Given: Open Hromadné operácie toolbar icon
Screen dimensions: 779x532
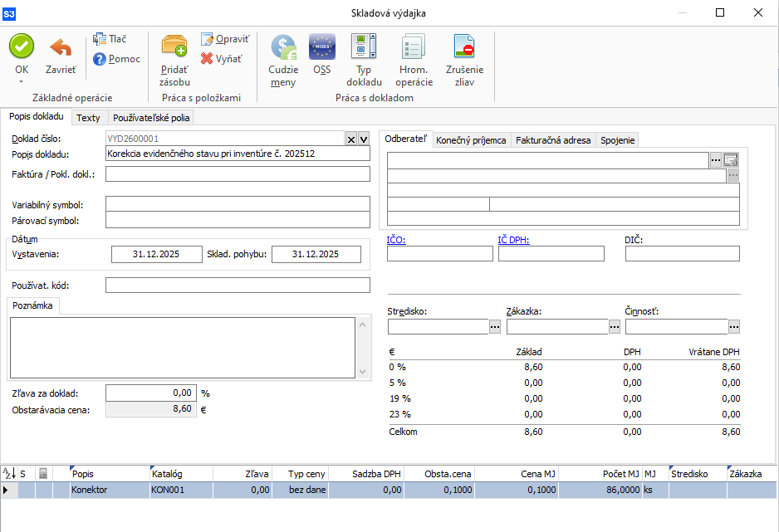Looking at the screenshot, I should click(414, 47).
